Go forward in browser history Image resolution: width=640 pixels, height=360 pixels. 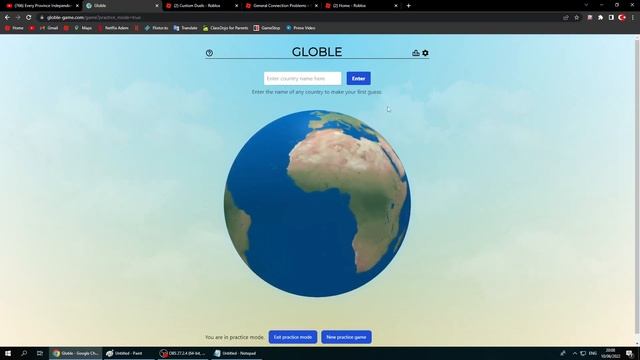[x=18, y=18]
